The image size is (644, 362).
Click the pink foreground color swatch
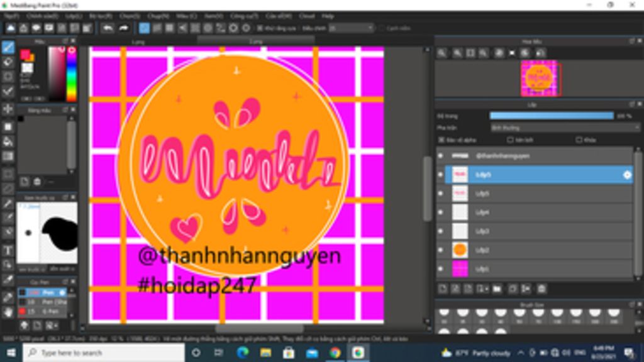[x=25, y=54]
